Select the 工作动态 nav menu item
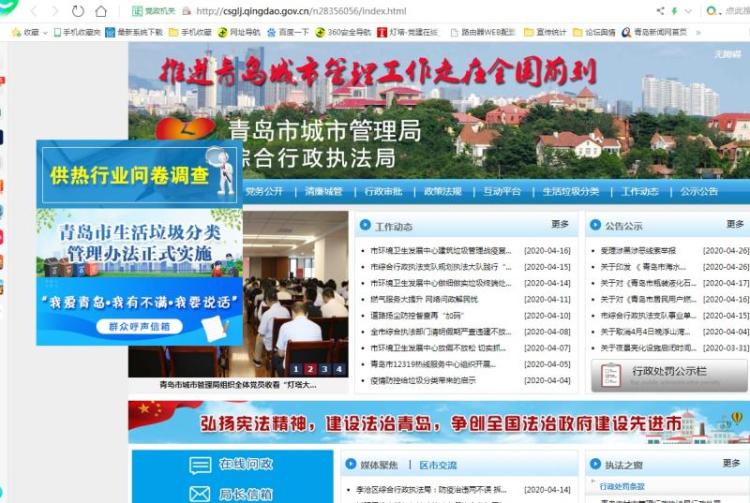 click(640, 191)
